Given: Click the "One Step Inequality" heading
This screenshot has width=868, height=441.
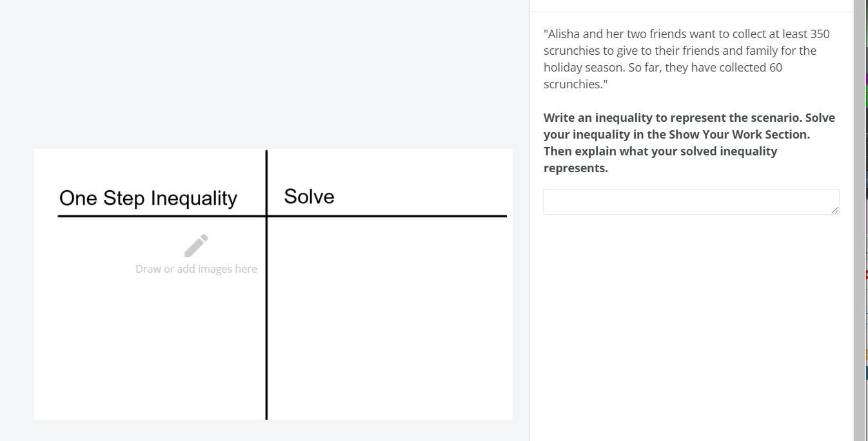Looking at the screenshot, I should pyautogui.click(x=148, y=198).
